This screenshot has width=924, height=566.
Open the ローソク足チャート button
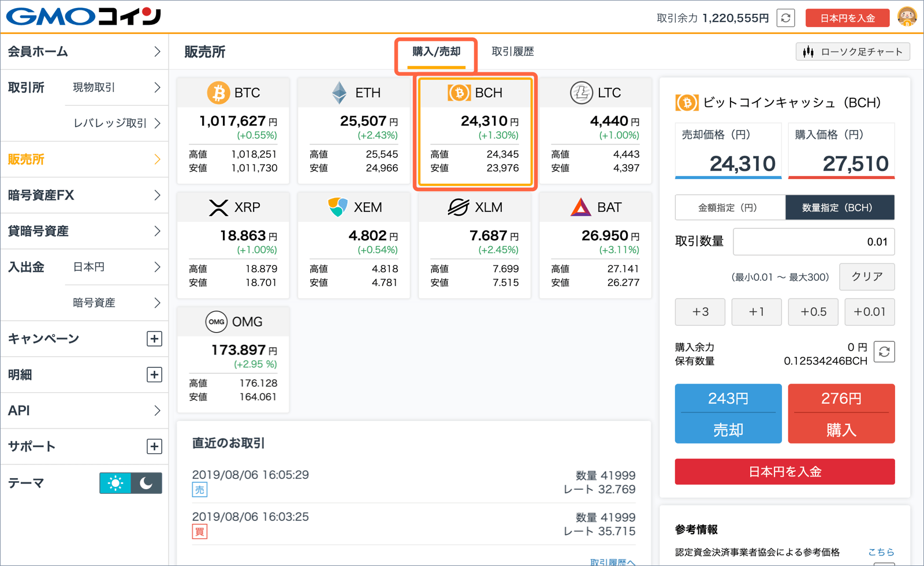pos(853,52)
